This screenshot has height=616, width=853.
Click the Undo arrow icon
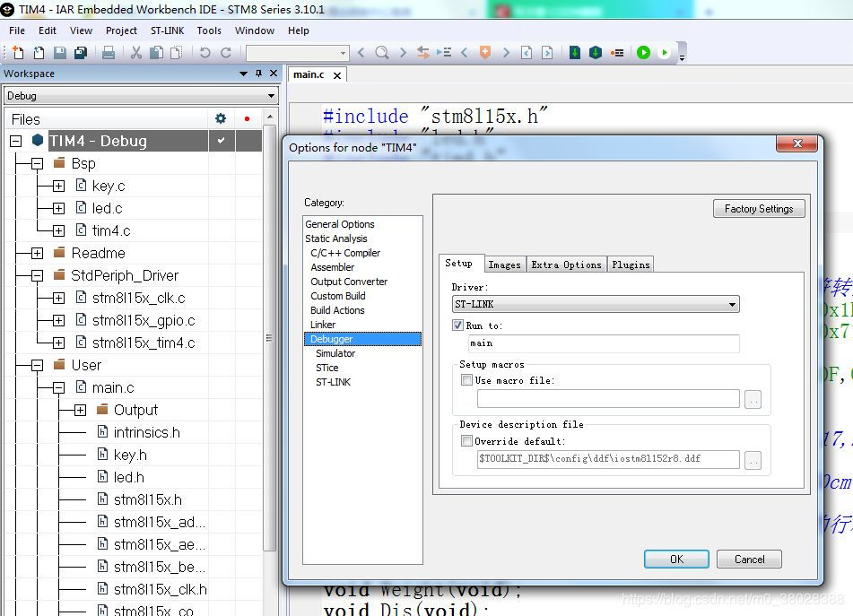coord(205,53)
